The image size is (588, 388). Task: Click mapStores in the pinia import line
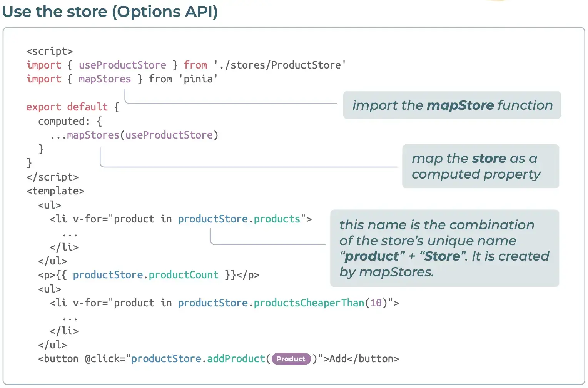point(105,79)
